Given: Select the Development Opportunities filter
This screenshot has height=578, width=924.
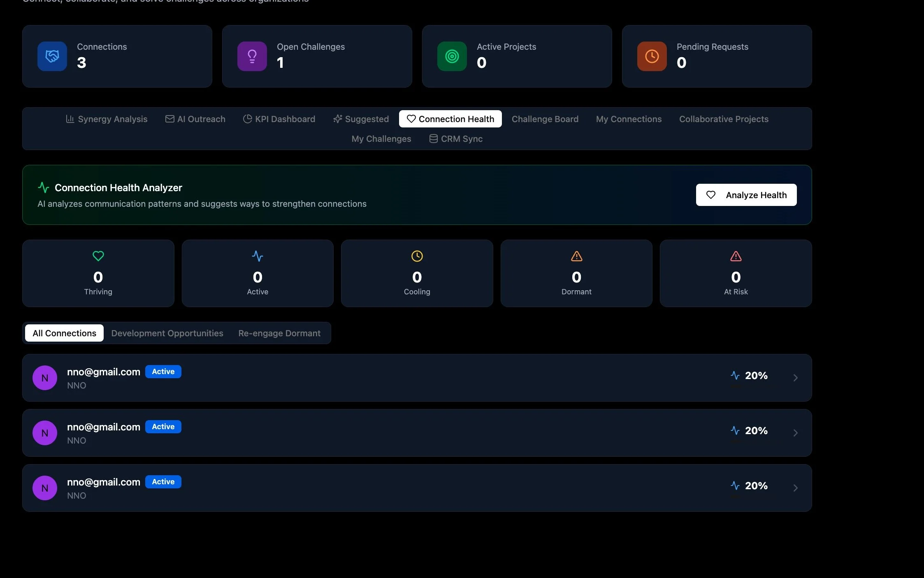Looking at the screenshot, I should [167, 333].
